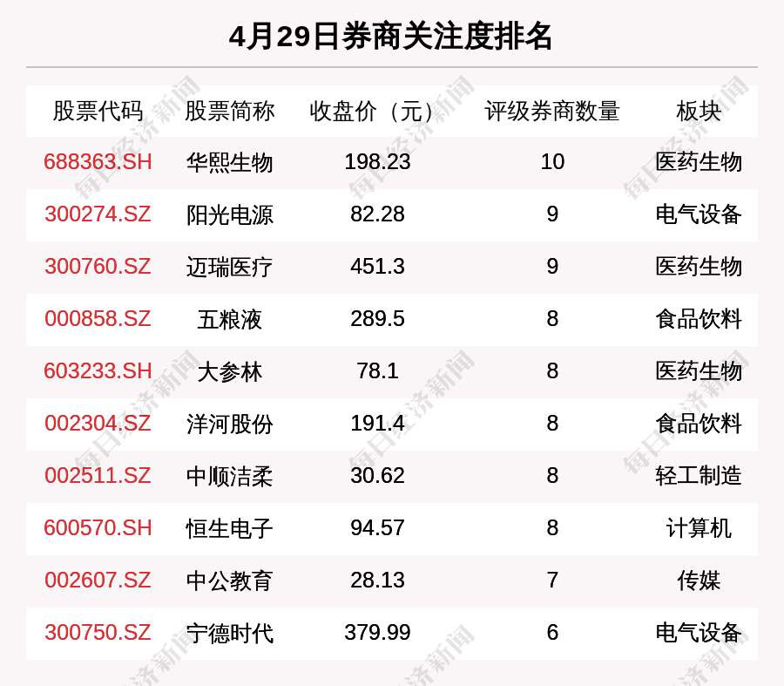Click the stock name 五粮液
Viewport: 784px width, 686px height.
pos(229,320)
